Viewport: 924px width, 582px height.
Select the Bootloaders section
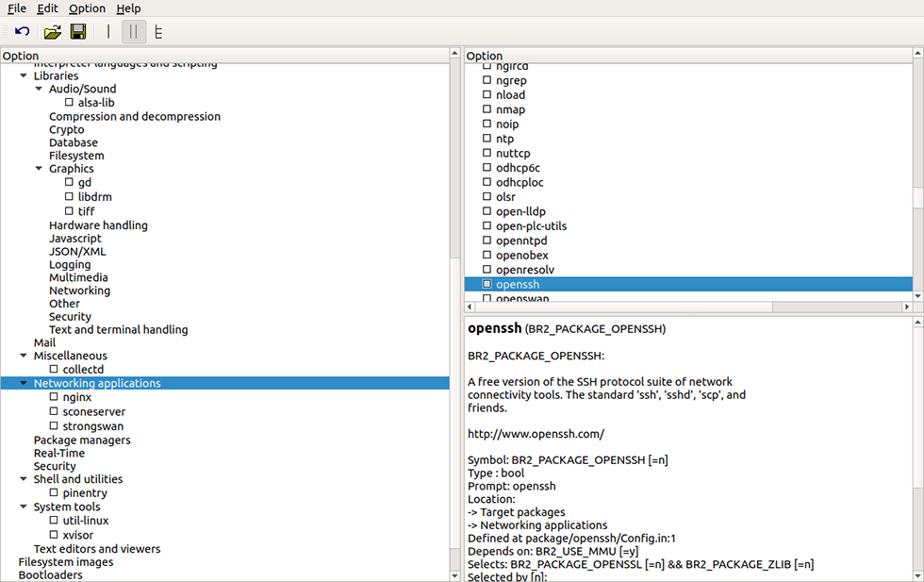(x=51, y=574)
